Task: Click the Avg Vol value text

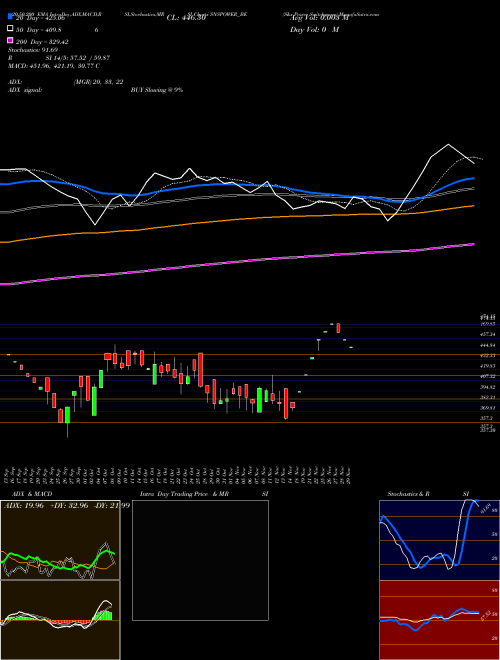Action: click(x=319, y=18)
